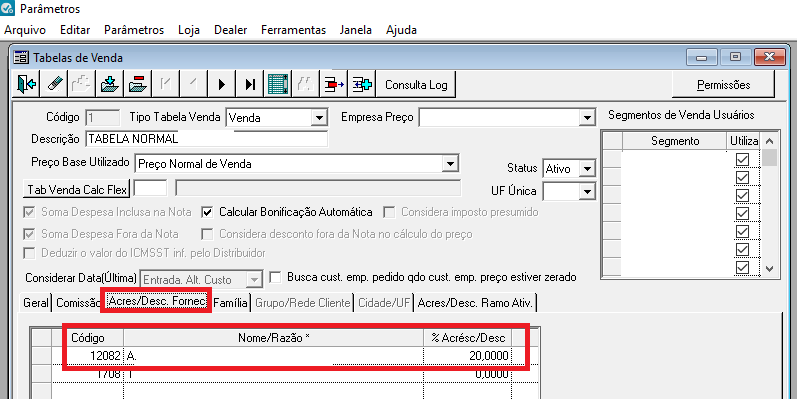Click segment list scrollbar up arrow
Screen dimensions: 797x399
(770, 141)
